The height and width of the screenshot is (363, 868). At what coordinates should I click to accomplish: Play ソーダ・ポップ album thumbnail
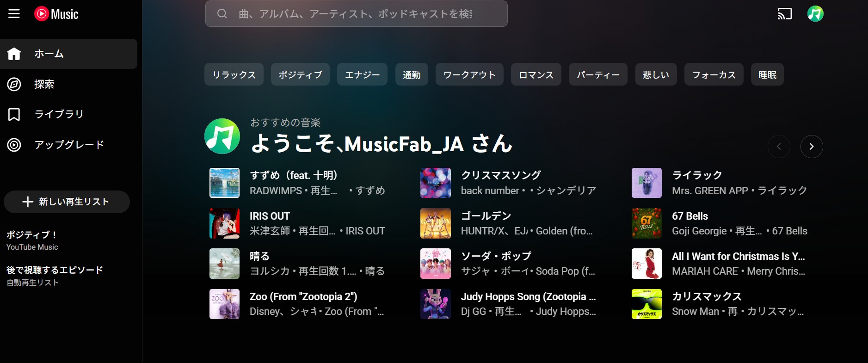click(x=436, y=264)
